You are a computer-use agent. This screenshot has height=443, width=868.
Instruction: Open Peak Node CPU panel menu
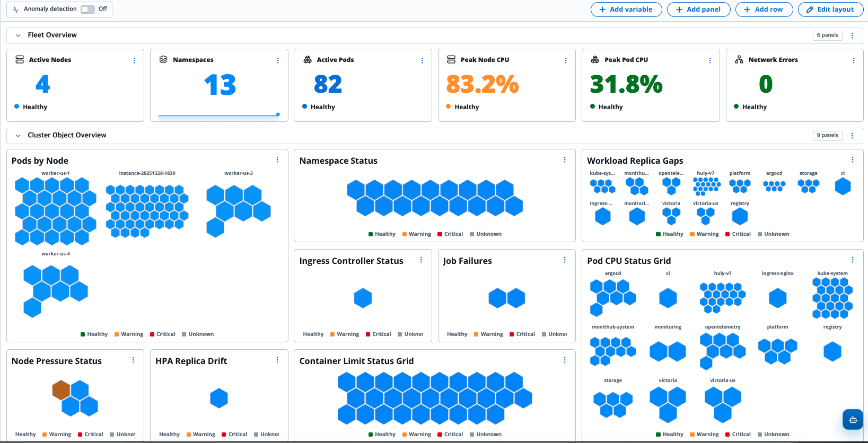(566, 60)
